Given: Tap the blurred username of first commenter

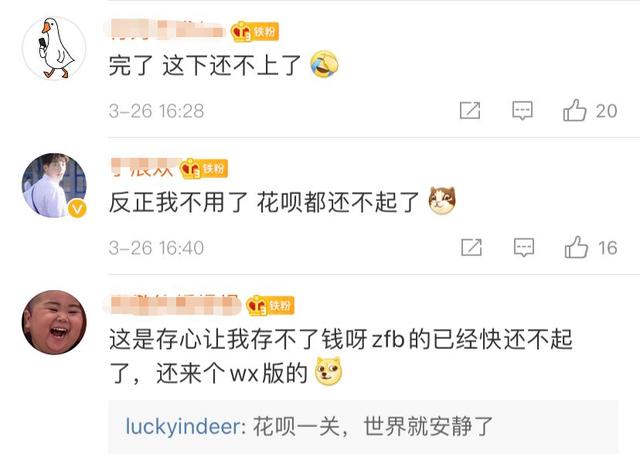Looking at the screenshot, I should pyautogui.click(x=167, y=29).
